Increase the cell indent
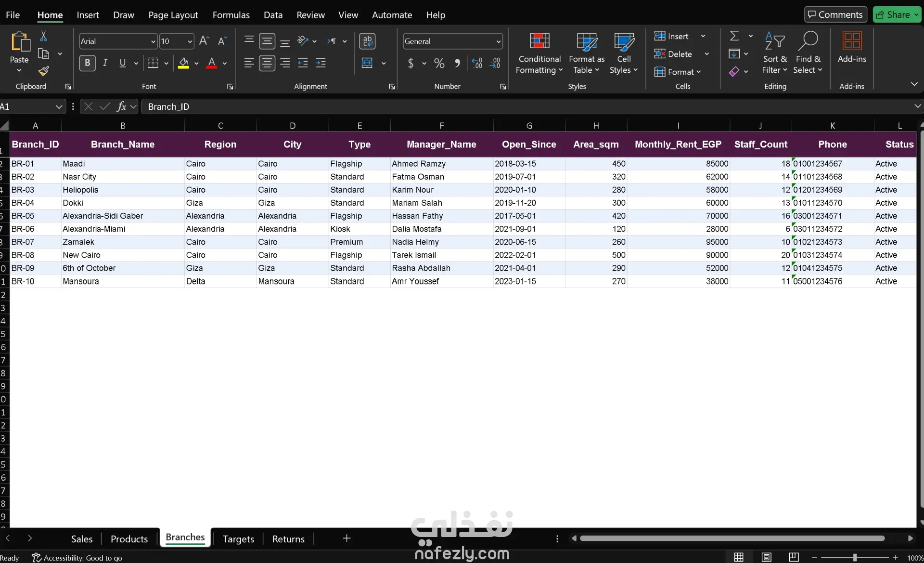This screenshot has width=924, height=563. click(321, 63)
